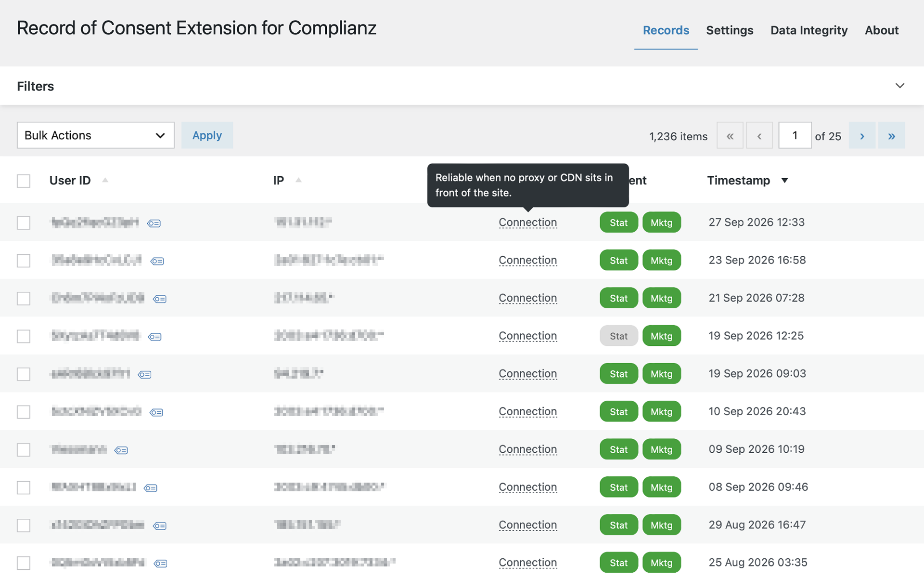Click Connection link in 27 Sep 2026 12:33 row

tap(528, 223)
